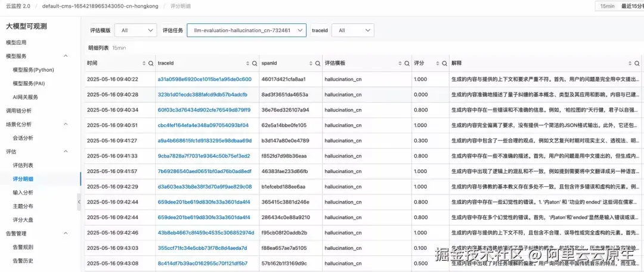Screen dimensions: 644x272
Task: Search within the 解释 column
Action: point(637,64)
